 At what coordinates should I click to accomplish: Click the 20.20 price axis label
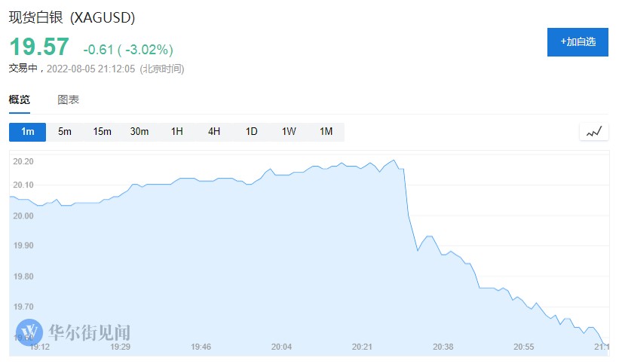click(23, 161)
